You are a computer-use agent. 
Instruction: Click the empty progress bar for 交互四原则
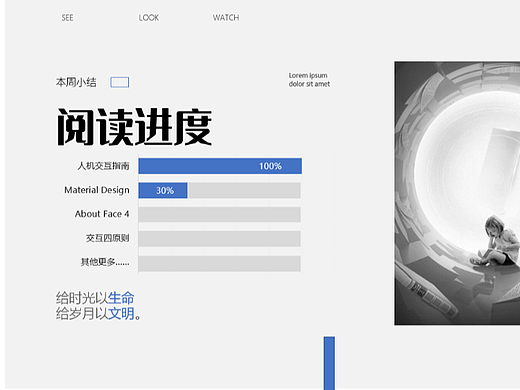point(220,239)
